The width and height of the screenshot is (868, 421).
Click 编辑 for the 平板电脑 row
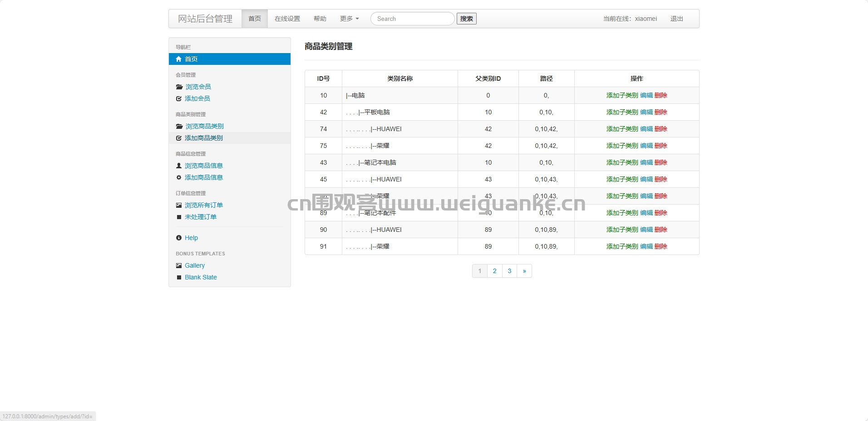646,112
